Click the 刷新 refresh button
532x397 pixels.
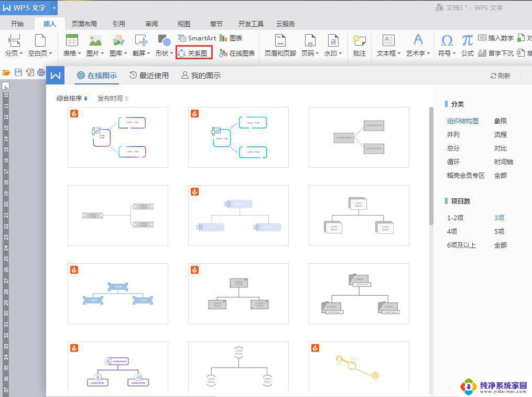(500, 76)
